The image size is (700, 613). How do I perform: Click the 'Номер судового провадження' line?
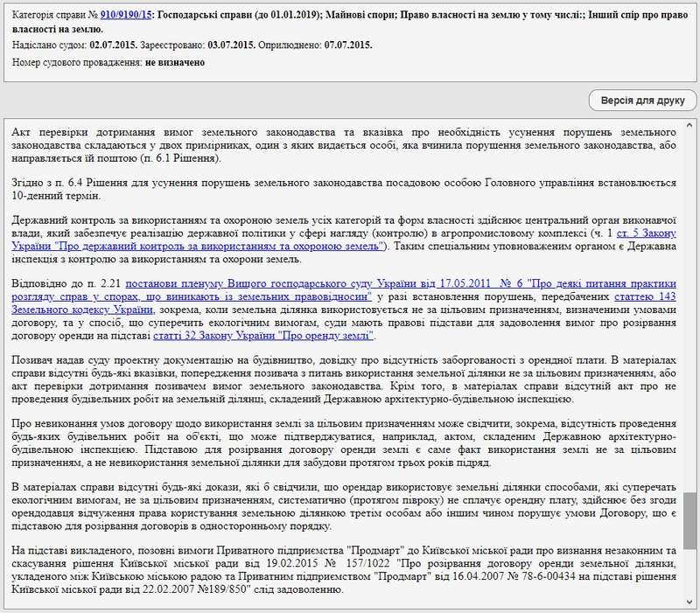coord(108,63)
